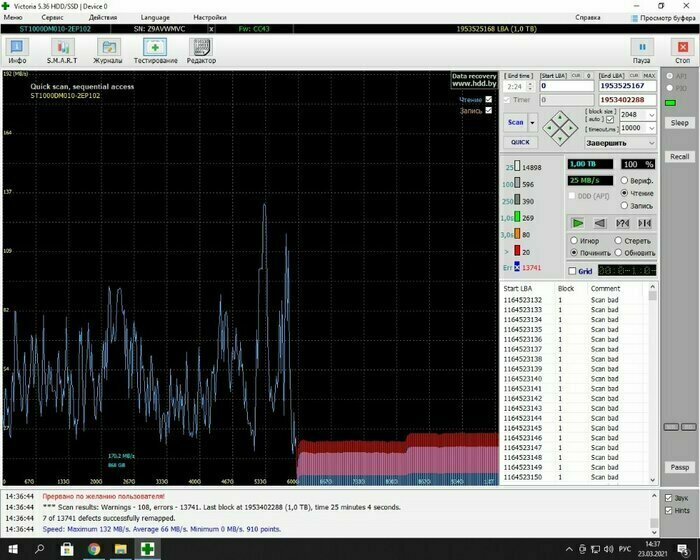Select the Игнор radio option
This screenshot has width=700, height=560.
coord(573,241)
